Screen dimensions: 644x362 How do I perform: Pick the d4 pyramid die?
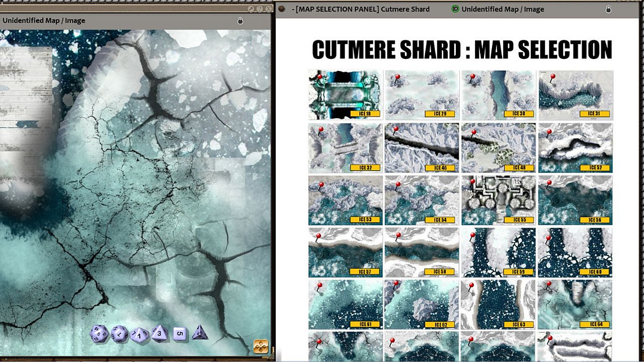(x=199, y=332)
